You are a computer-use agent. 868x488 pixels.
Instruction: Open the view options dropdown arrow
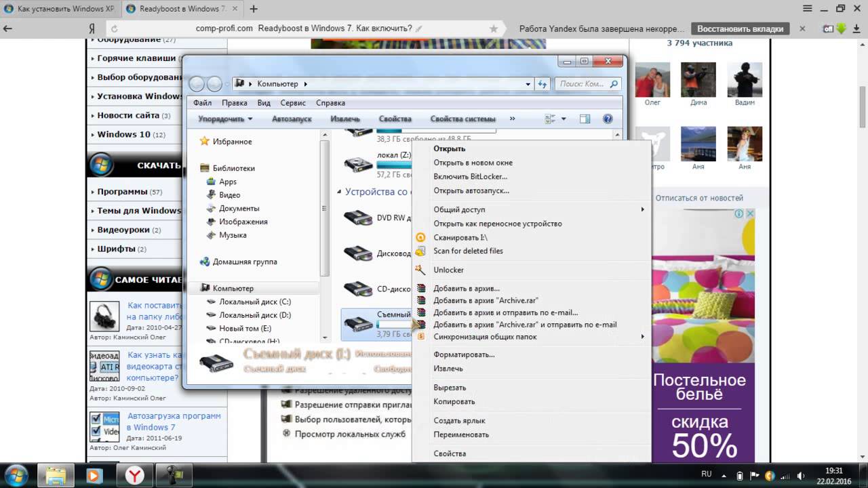coord(564,119)
